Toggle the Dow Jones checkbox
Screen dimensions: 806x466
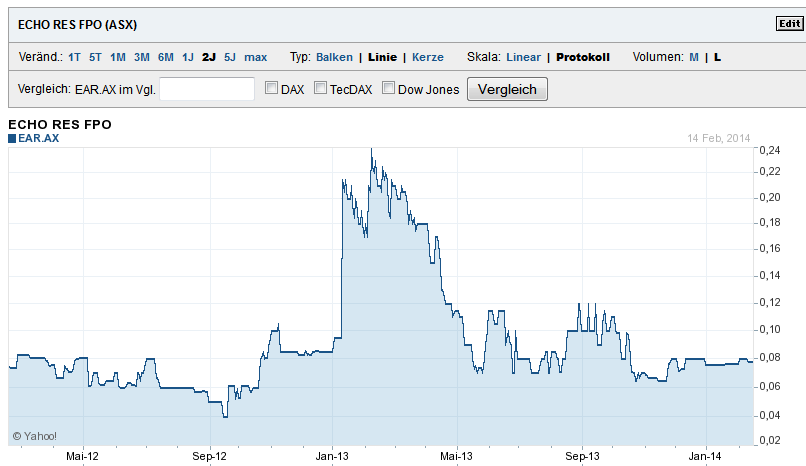click(x=389, y=89)
